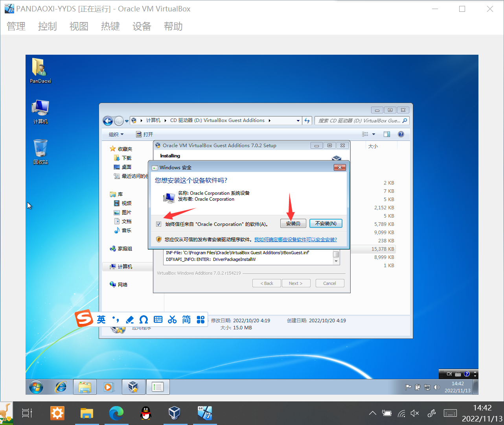Open the 控制 menu in VirtualBox
This screenshot has height=425, width=504.
tap(48, 26)
